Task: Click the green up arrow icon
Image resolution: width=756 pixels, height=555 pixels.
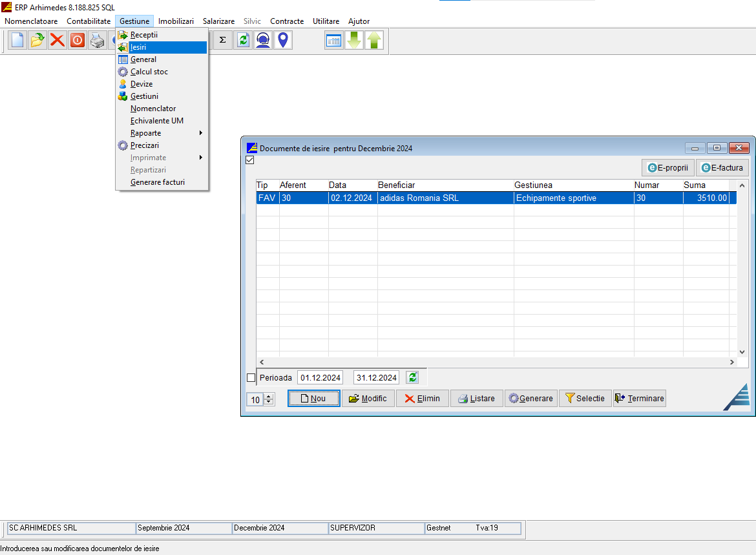Action: click(374, 41)
